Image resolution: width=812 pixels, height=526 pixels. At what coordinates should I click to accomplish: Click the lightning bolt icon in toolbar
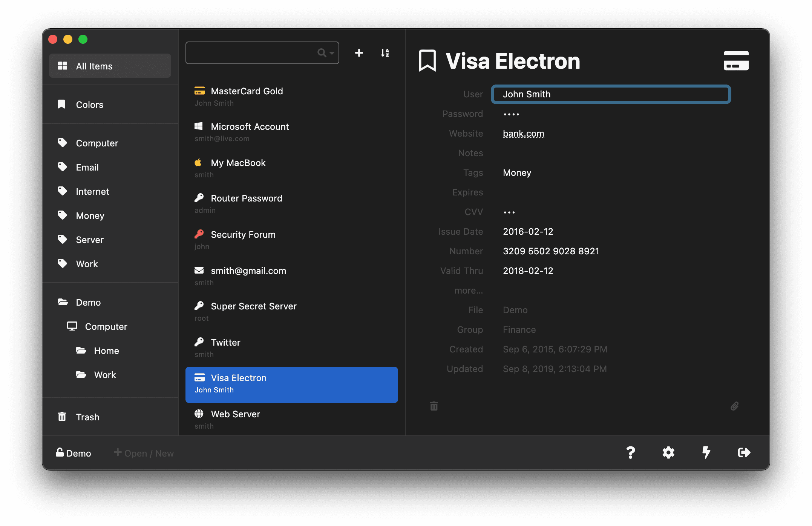click(x=707, y=453)
